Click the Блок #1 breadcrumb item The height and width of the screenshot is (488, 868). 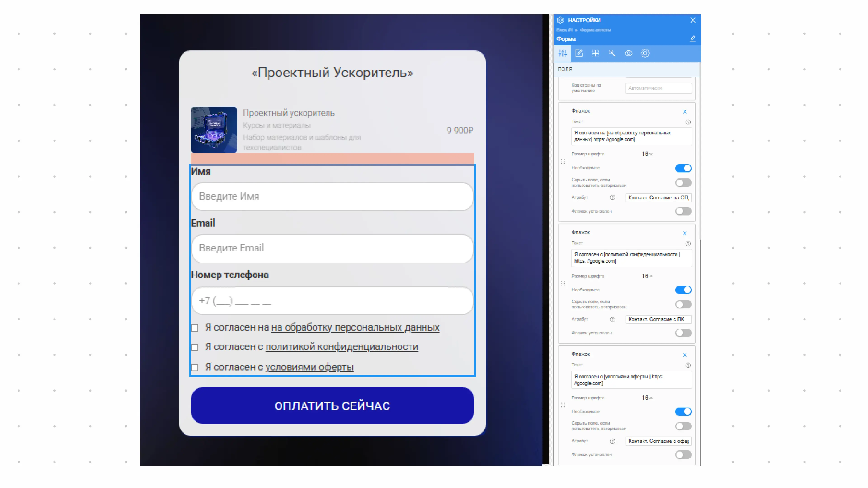564,30
